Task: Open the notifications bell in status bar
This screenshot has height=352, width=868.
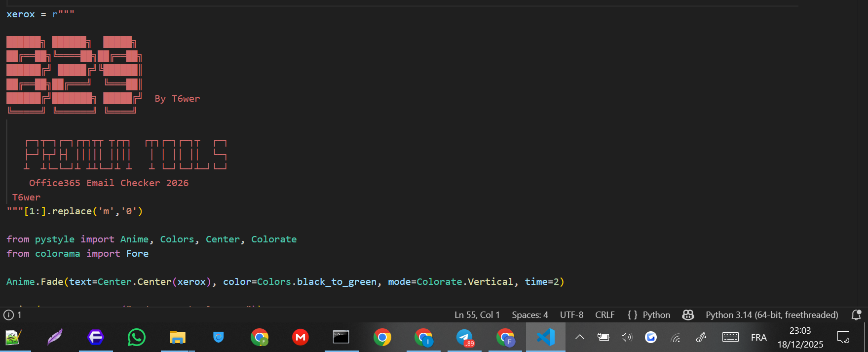Action: [x=857, y=315]
